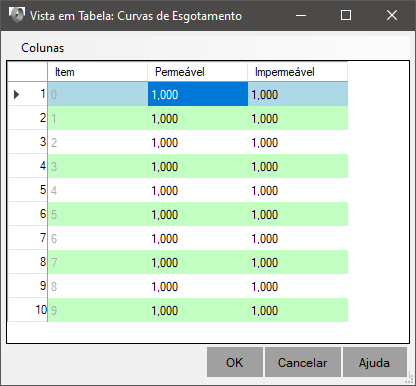Select Impermeável cell in row 5
Image resolution: width=416 pixels, height=386 pixels.
(298, 190)
